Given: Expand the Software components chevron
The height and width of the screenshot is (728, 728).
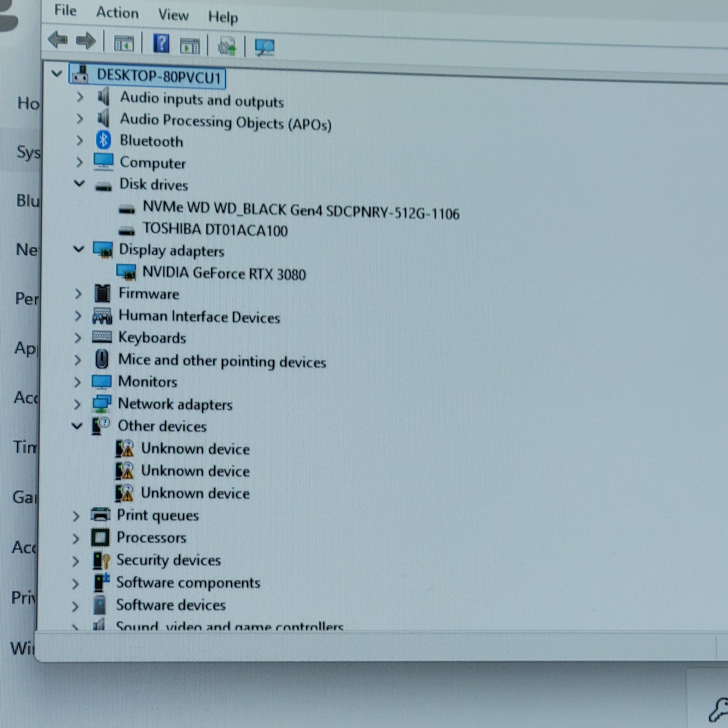Looking at the screenshot, I should coord(76,583).
